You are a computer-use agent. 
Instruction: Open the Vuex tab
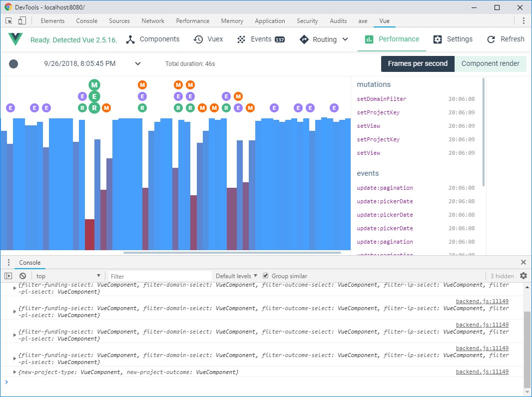click(208, 39)
